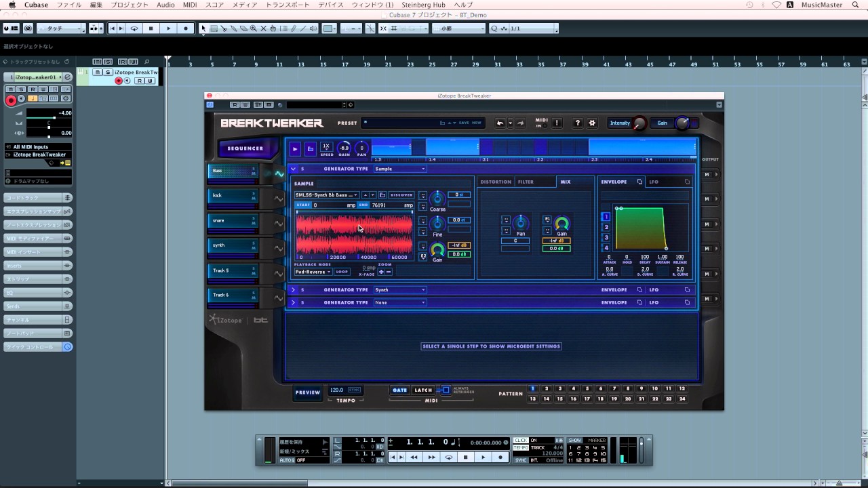Click the sample browse folder icon

382,195
